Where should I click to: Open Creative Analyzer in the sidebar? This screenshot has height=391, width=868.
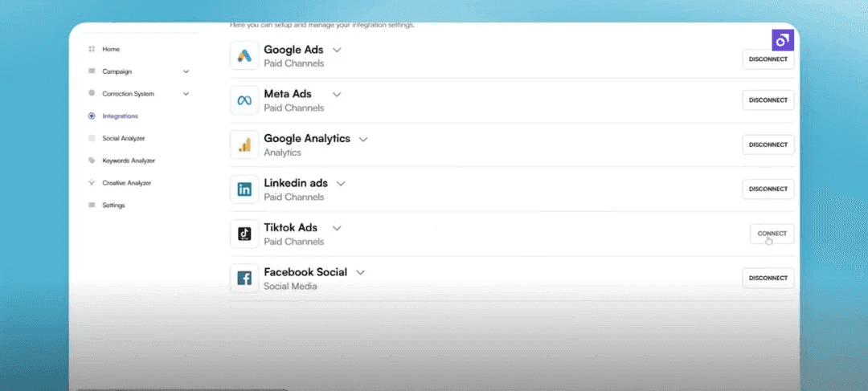126,182
